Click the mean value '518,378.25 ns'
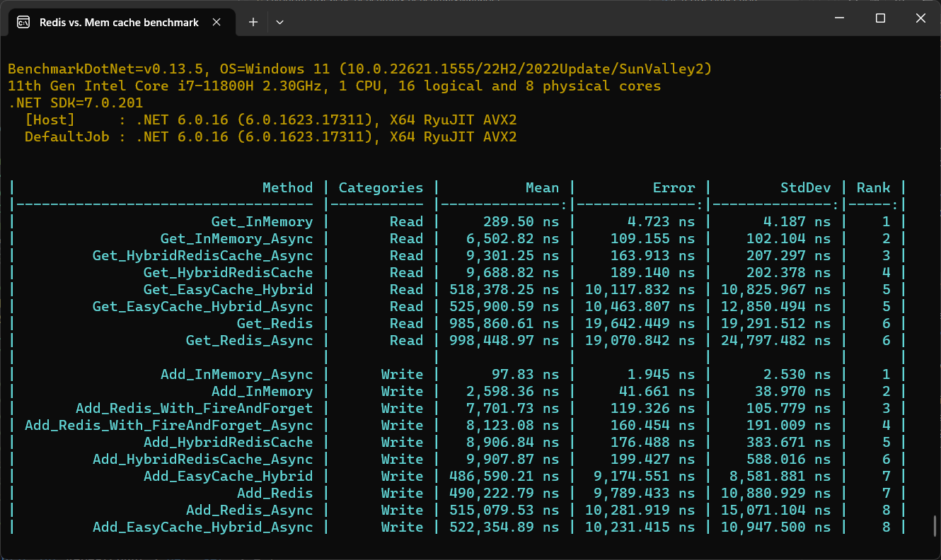 (x=504, y=289)
